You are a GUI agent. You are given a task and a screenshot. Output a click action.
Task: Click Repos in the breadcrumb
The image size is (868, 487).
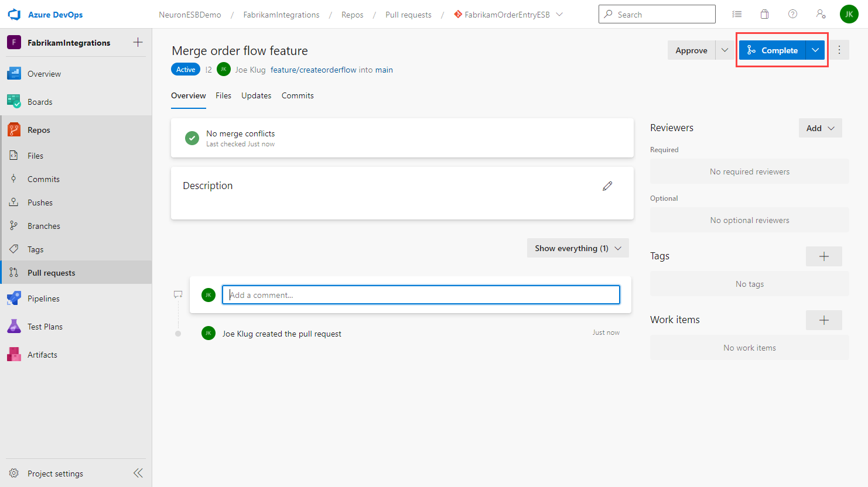pos(353,15)
